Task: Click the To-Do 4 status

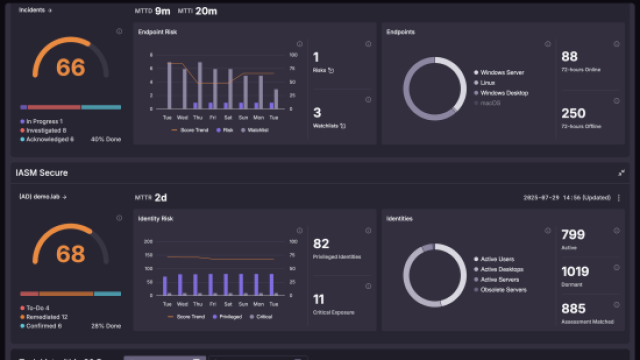Action: pyautogui.click(x=35, y=308)
